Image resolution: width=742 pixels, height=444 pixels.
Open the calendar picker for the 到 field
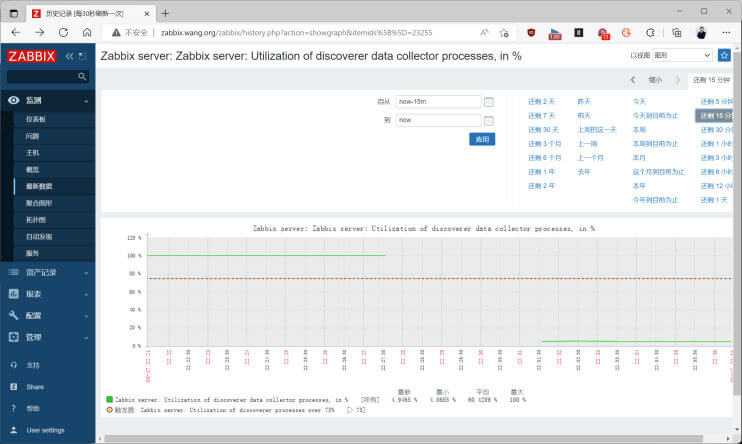coord(488,121)
